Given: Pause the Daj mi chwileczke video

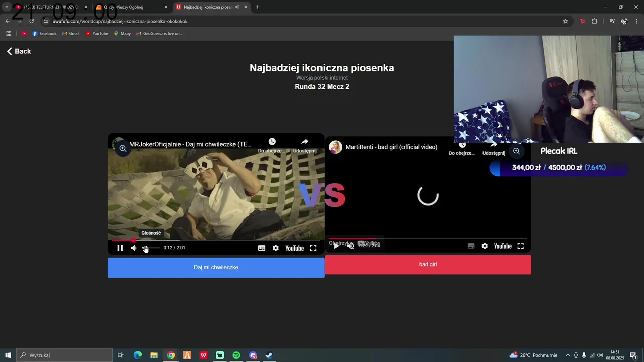Looking at the screenshot, I should tap(120, 248).
